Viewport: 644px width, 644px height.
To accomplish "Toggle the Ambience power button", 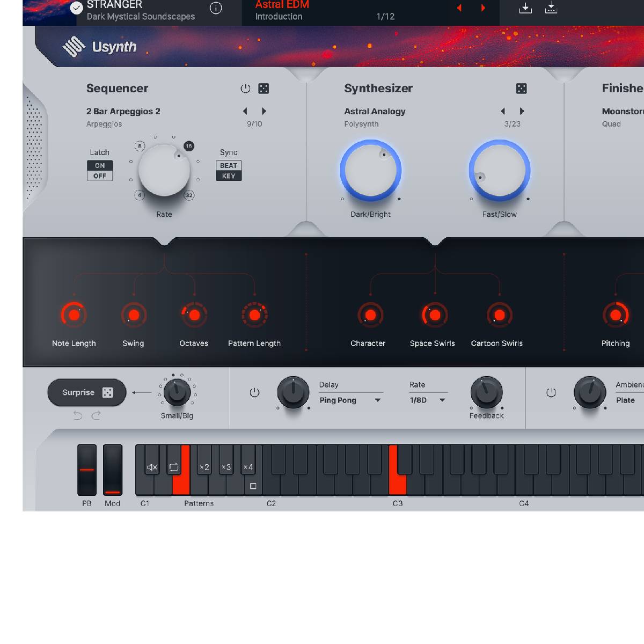I will coord(551,393).
